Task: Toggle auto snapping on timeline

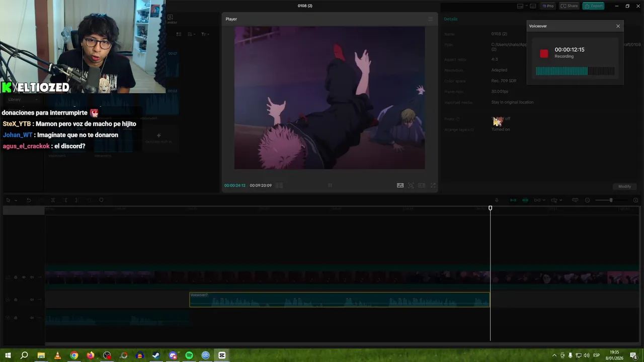Action: tap(525, 200)
